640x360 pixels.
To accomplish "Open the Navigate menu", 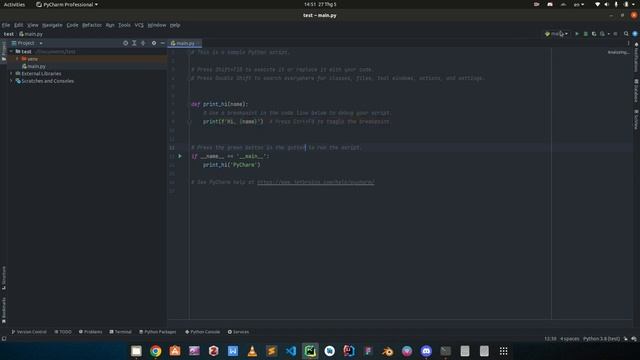I will pyautogui.click(x=52, y=25).
